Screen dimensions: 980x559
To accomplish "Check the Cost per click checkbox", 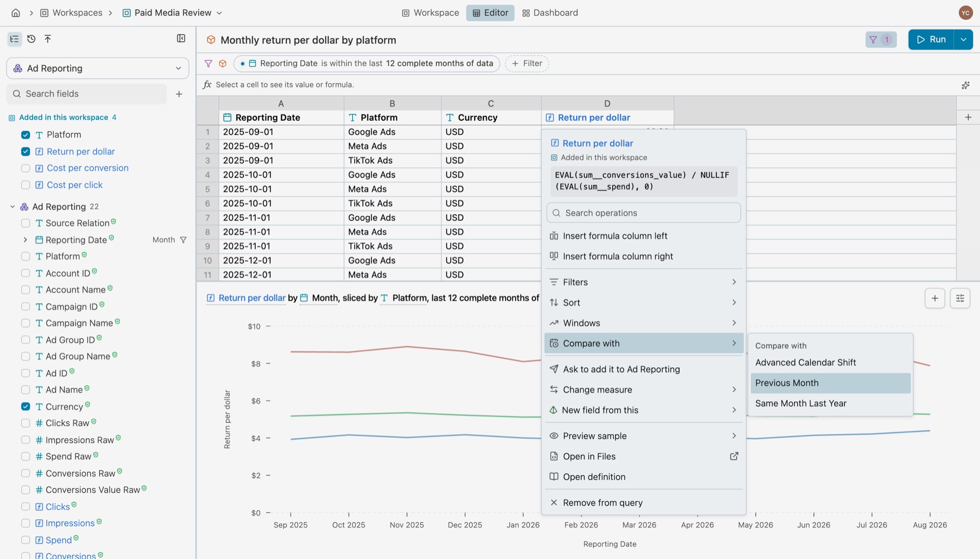I will click(26, 185).
